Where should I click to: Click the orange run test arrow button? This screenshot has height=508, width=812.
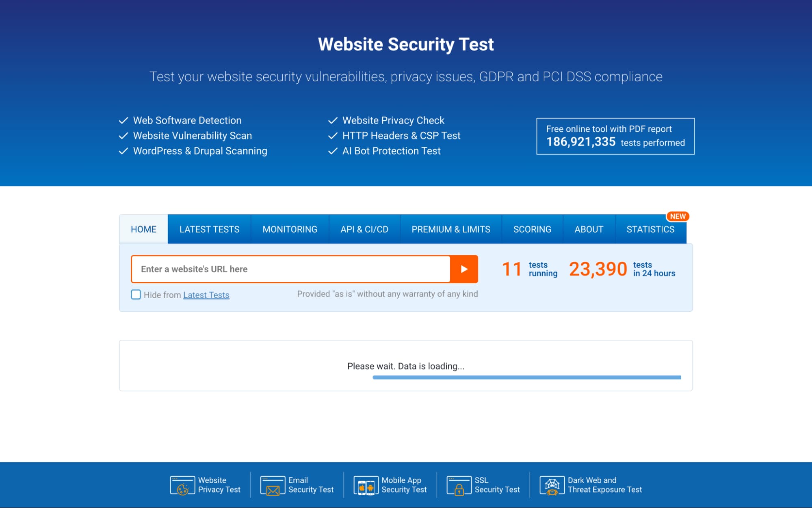465,269
